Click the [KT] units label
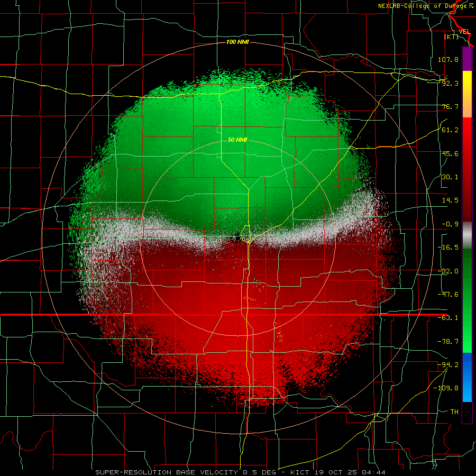This screenshot has height=476, width=476. 452,36
